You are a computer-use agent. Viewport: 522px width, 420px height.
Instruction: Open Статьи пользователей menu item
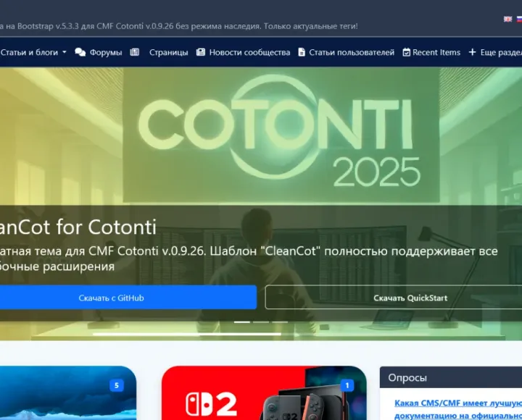click(x=352, y=52)
